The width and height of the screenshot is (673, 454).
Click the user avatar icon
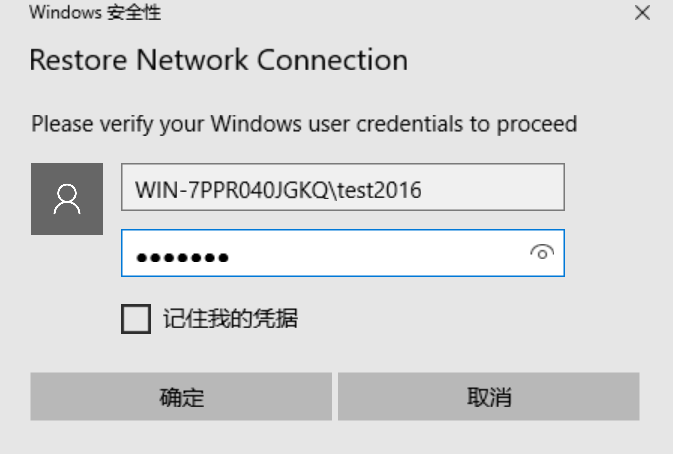67,199
